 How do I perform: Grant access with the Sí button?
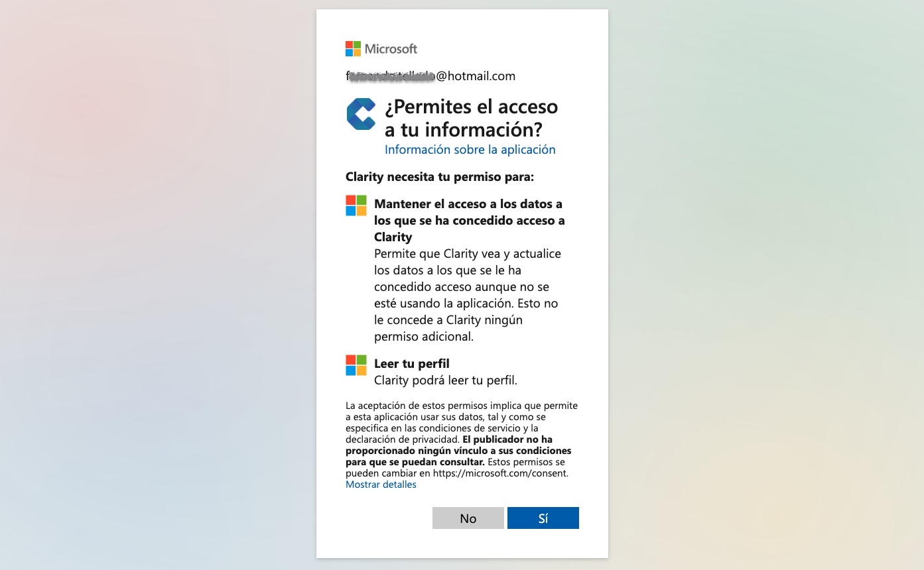click(543, 518)
